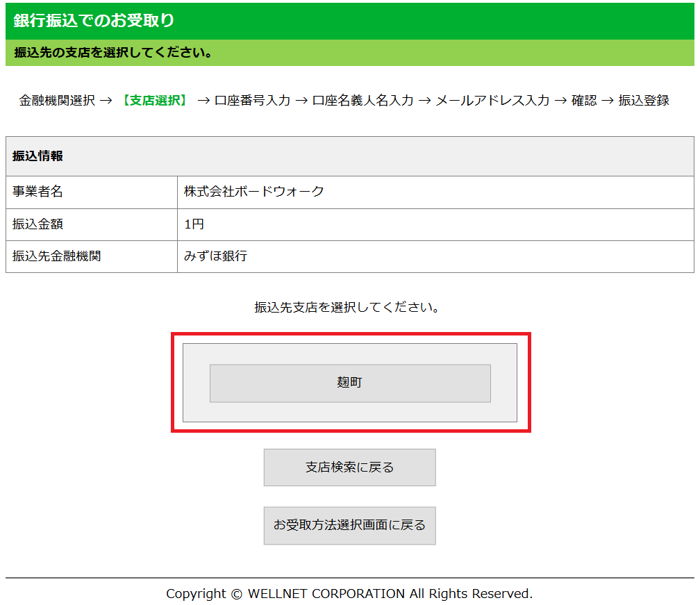Click the 1円 transfer amount value
This screenshot has height=605, width=700.
[x=194, y=224]
